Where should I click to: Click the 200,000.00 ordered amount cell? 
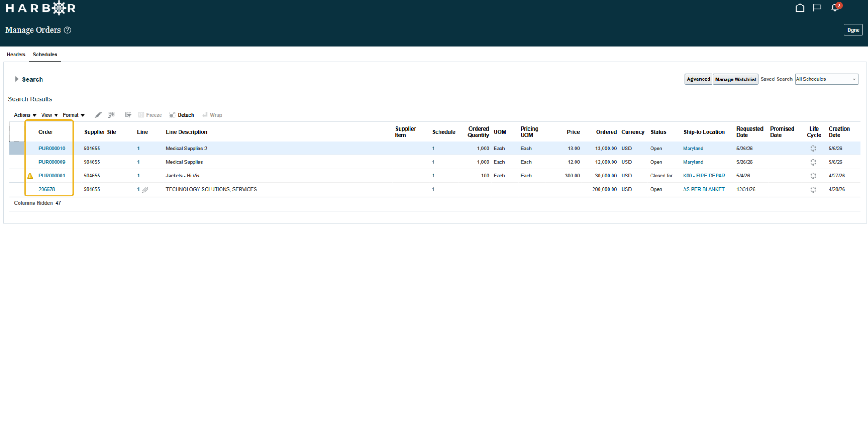coord(604,190)
